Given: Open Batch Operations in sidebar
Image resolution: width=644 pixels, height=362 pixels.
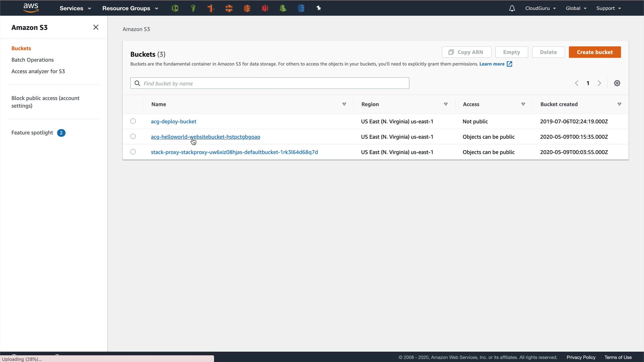Looking at the screenshot, I should [x=33, y=60].
